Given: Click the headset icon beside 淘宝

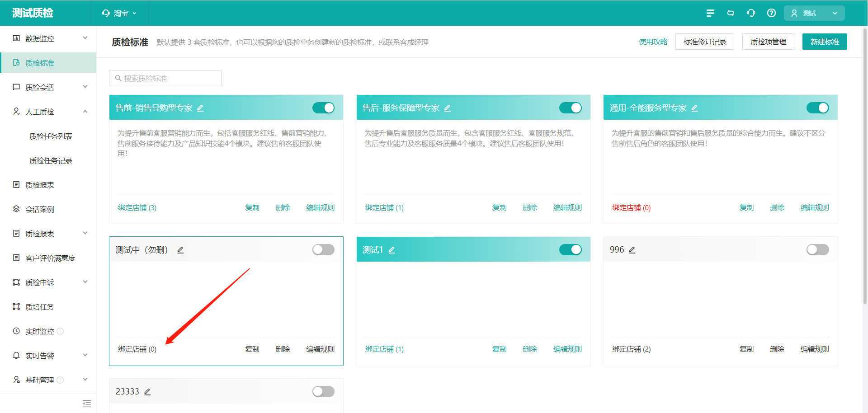Looking at the screenshot, I should pyautogui.click(x=106, y=13).
